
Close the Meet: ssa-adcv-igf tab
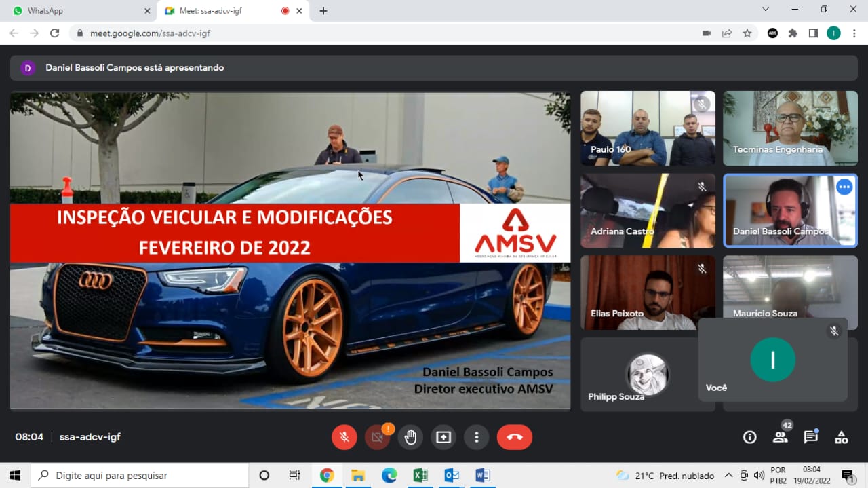299,11
